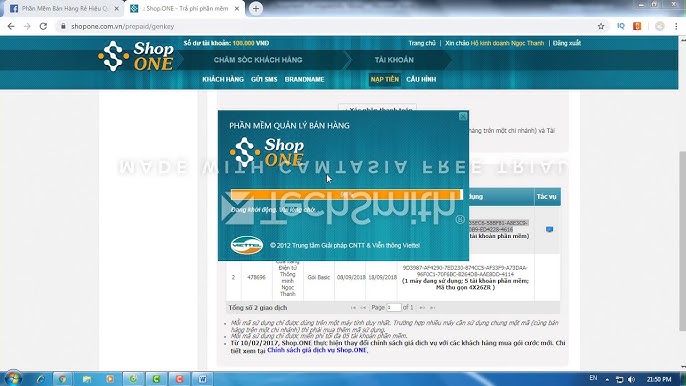Click the Hộ kinh doanh Ngọc Thanh account link

click(507, 43)
